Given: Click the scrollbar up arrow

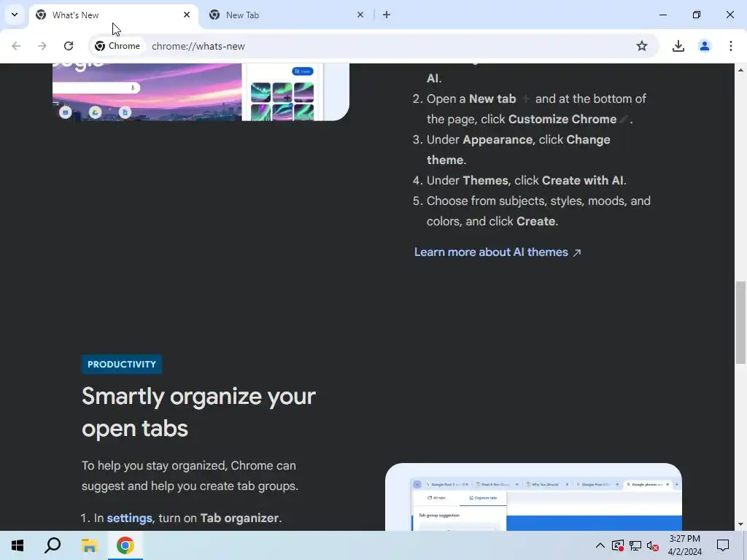Looking at the screenshot, I should [x=740, y=70].
